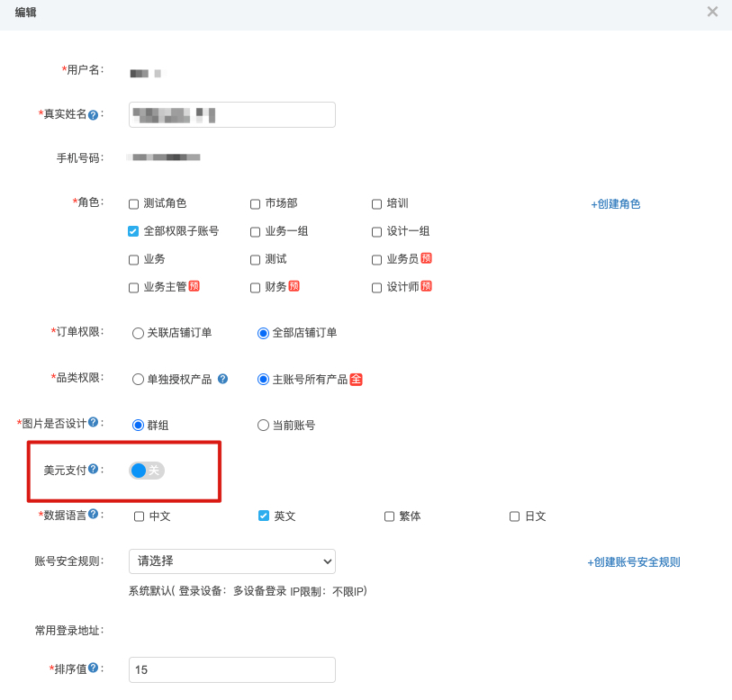Viewport: 732px width, 700px height.
Task: Click help icon next to 美元支付
Action: pos(93,469)
